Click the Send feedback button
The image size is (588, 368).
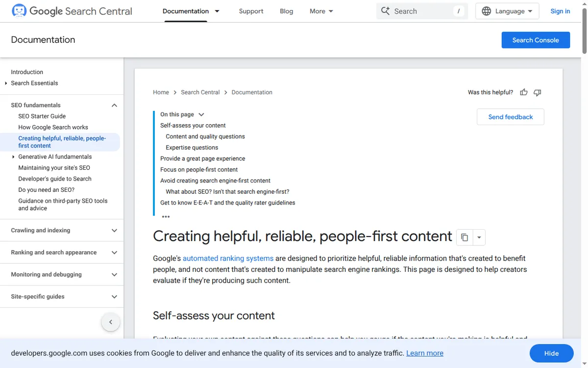coord(511,117)
